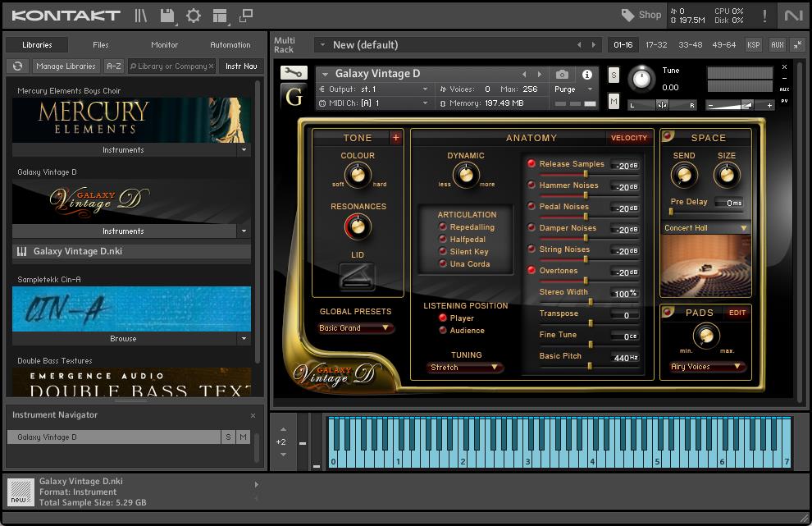This screenshot has height=526, width=812.
Task: Refresh the libraries list
Action: click(17, 66)
